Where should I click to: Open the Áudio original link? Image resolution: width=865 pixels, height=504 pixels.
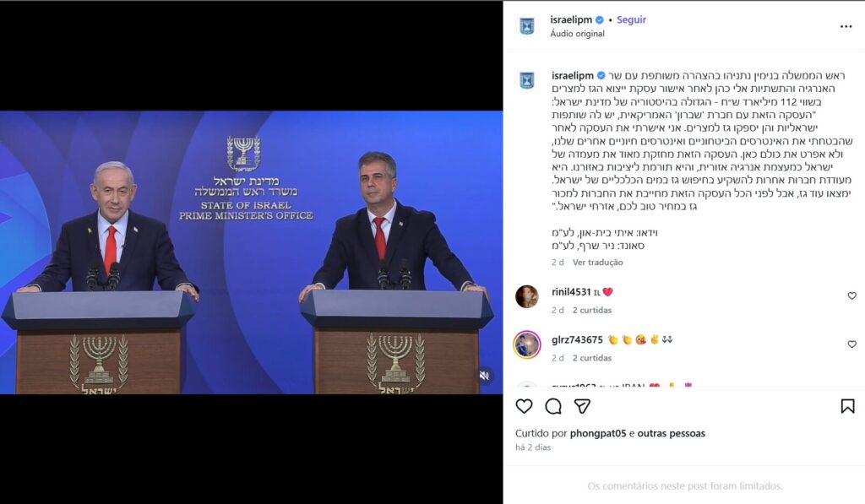click(577, 34)
